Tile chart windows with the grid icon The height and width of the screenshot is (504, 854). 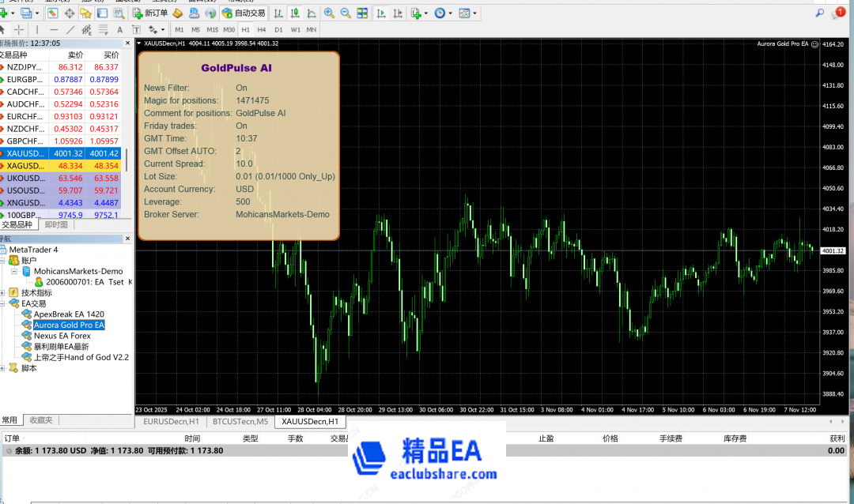coord(362,13)
